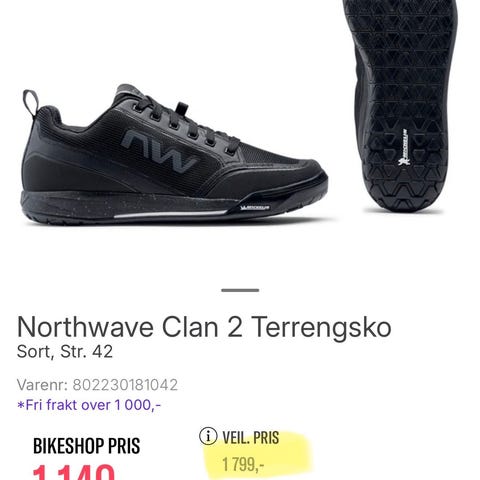Screen dimensions: 480x480
Task: Select the Northwave Clan 2 Terrengsko title
Action: tap(204, 327)
